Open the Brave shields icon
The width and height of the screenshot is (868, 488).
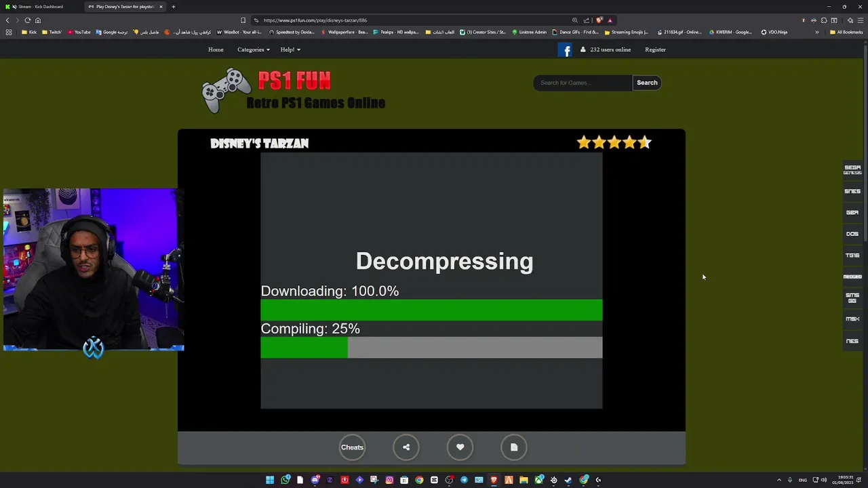click(x=599, y=20)
